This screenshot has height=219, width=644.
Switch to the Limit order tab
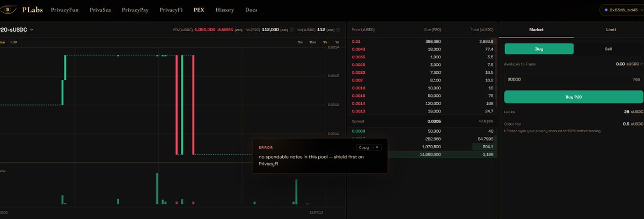610,29
